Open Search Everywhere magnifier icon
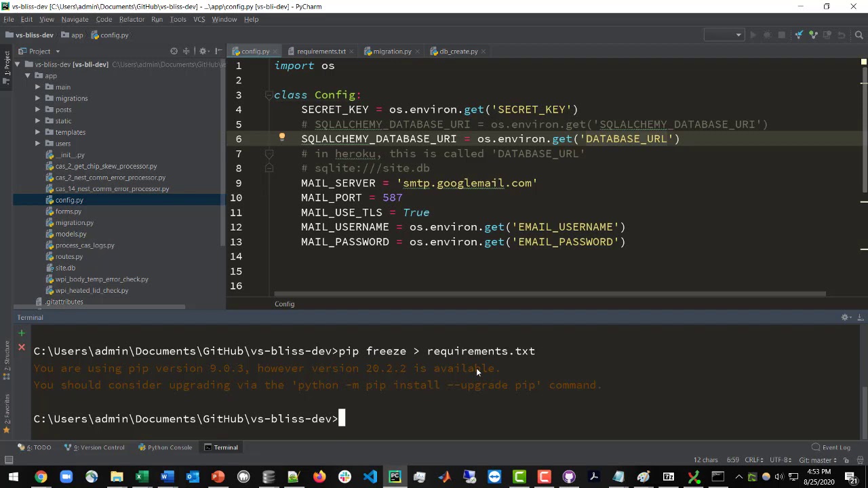868x488 pixels. click(859, 35)
